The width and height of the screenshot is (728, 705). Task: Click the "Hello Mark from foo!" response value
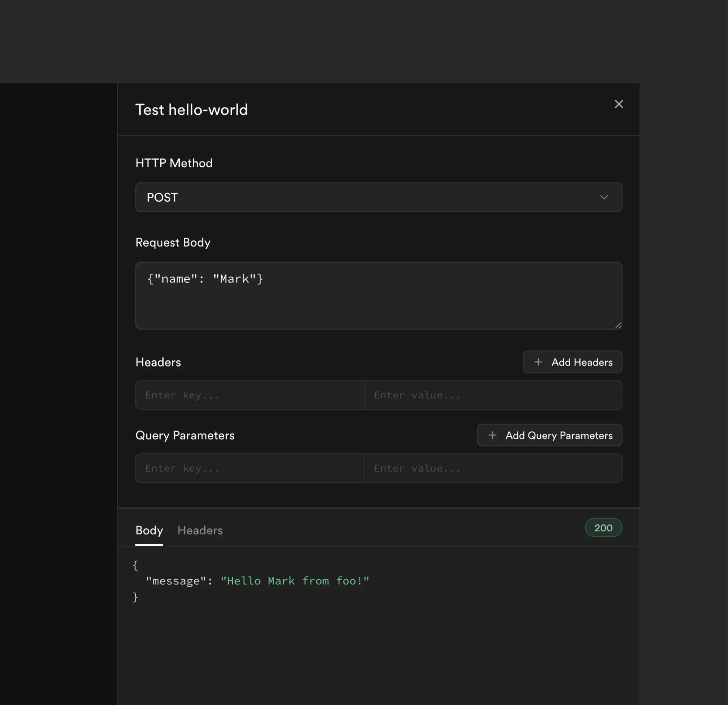point(295,581)
